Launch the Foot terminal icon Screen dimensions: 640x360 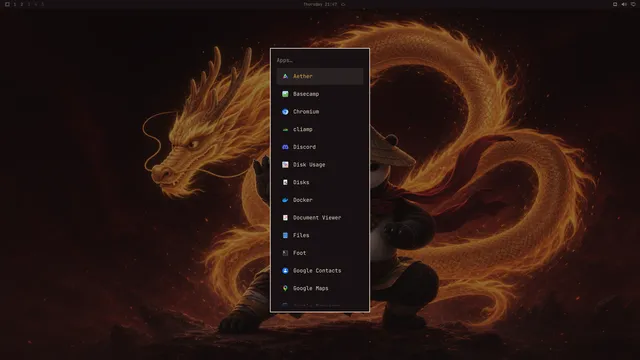point(285,253)
